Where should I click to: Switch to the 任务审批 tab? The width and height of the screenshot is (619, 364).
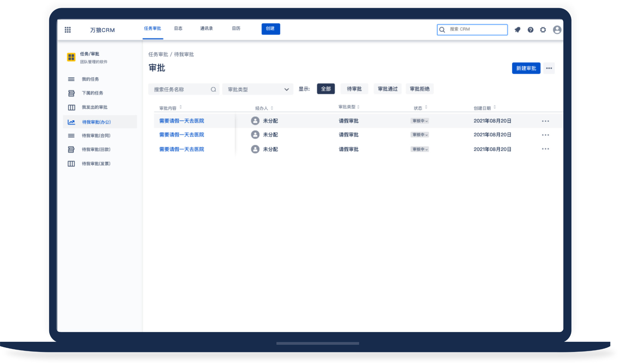tap(152, 29)
